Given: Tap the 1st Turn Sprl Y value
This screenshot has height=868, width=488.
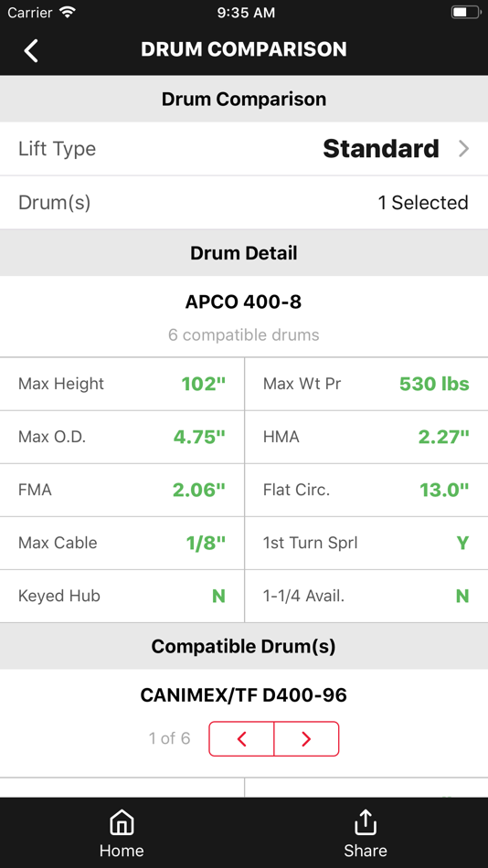Looking at the screenshot, I should point(462,543).
